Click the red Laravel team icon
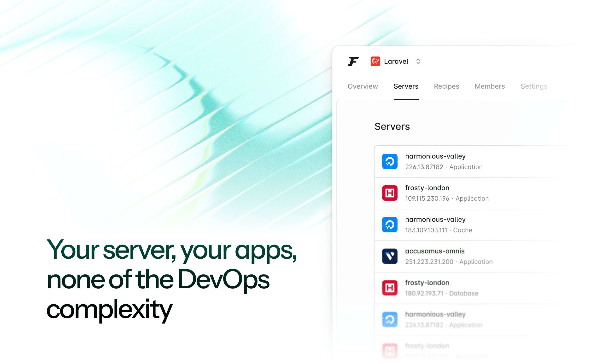 point(375,61)
